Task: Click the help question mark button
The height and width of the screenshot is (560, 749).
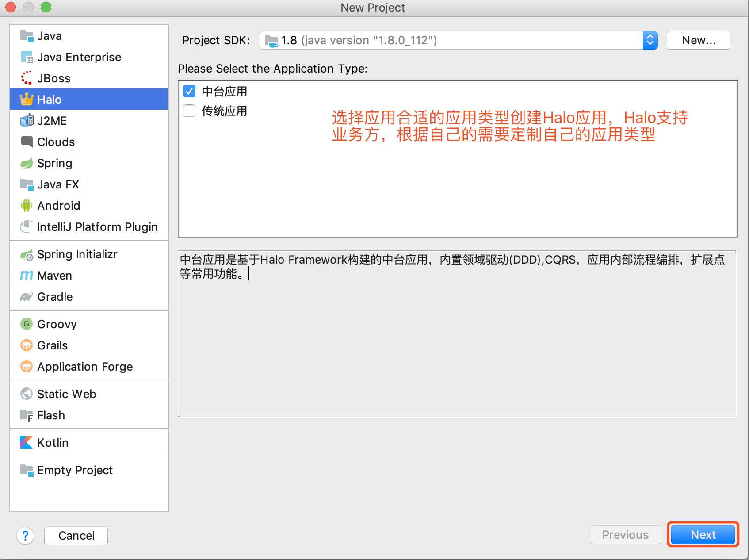Action: [26, 536]
